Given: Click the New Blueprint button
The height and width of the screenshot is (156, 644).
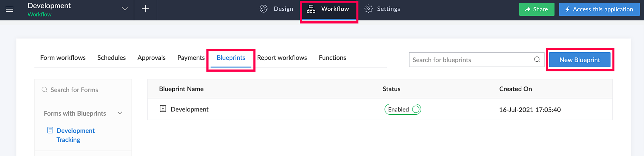Looking at the screenshot, I should coord(580,60).
